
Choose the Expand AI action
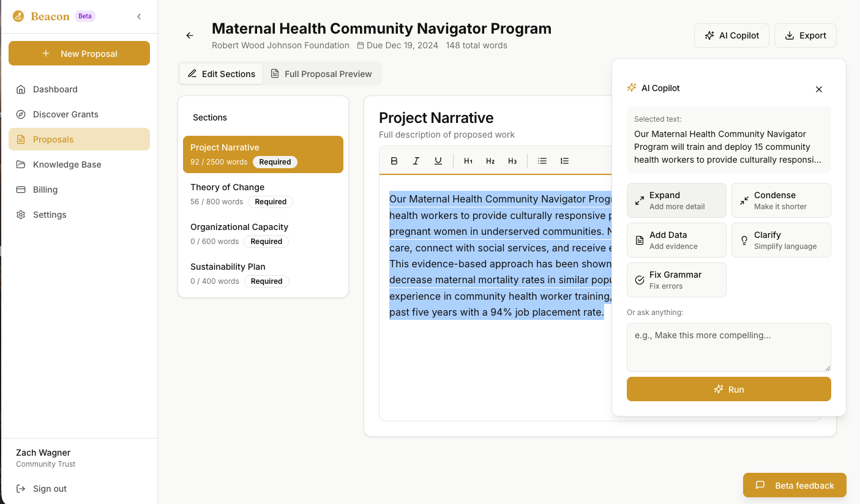(x=676, y=201)
